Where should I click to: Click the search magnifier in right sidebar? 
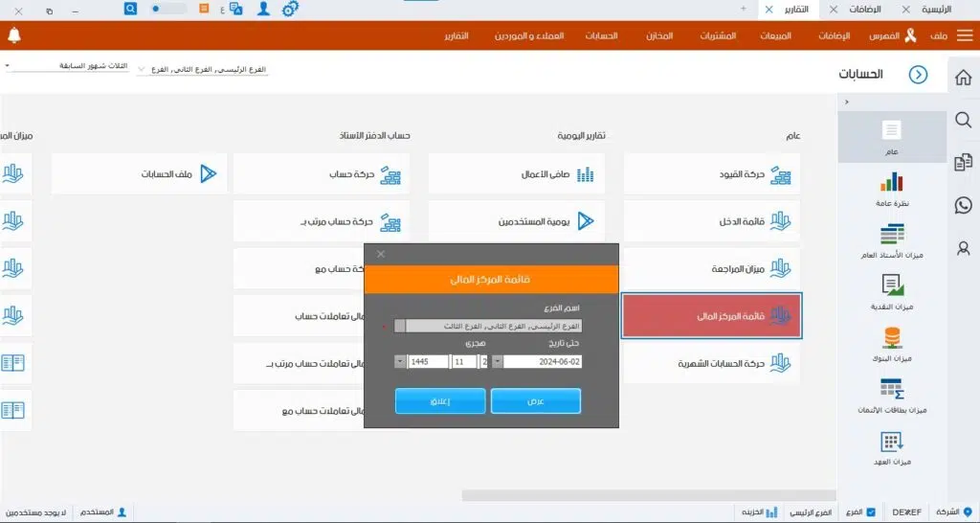tap(963, 120)
